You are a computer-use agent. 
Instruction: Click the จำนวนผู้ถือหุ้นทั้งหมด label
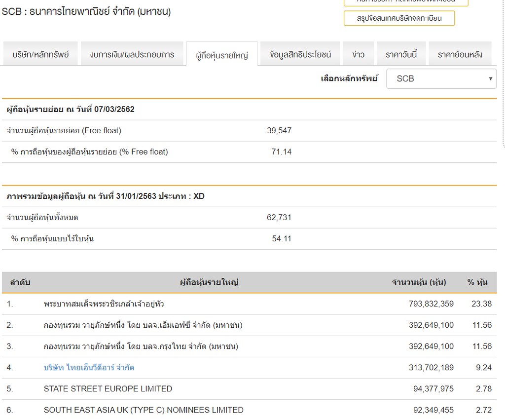click(42, 218)
